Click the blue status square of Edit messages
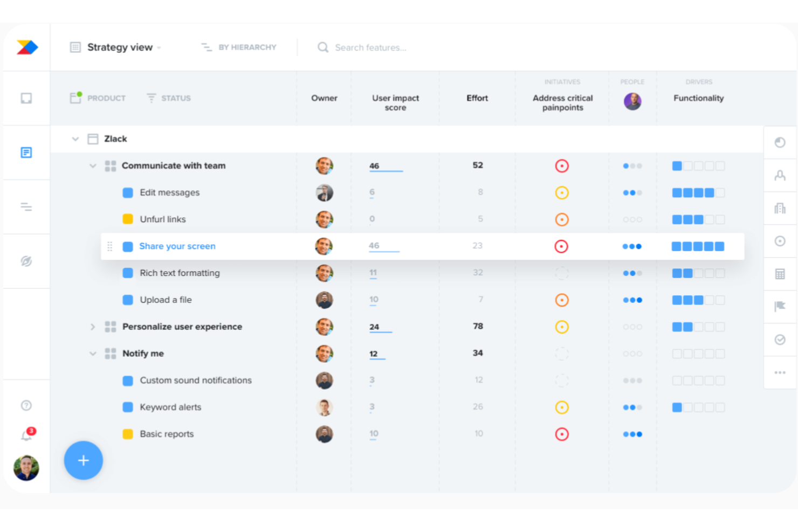The image size is (798, 532). (128, 192)
